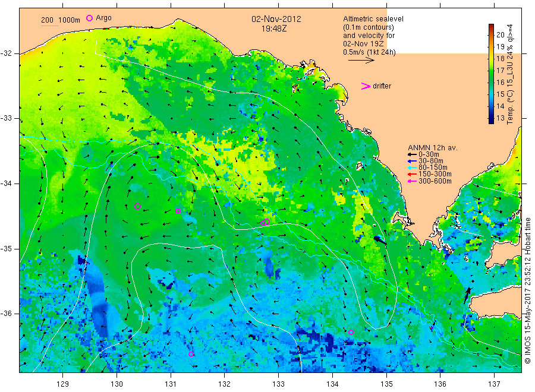Click the temperature color bar
535x392 pixels.
tap(491, 74)
